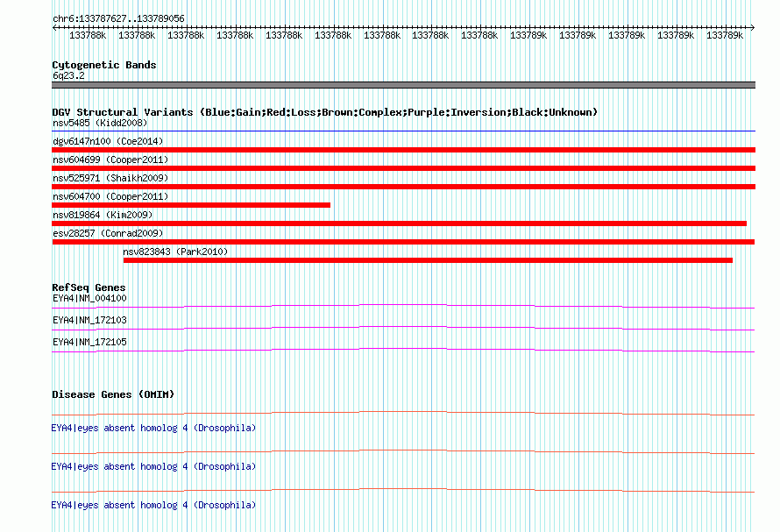Click the nsv5485 (Kidd2008) label

pyautogui.click(x=100, y=123)
